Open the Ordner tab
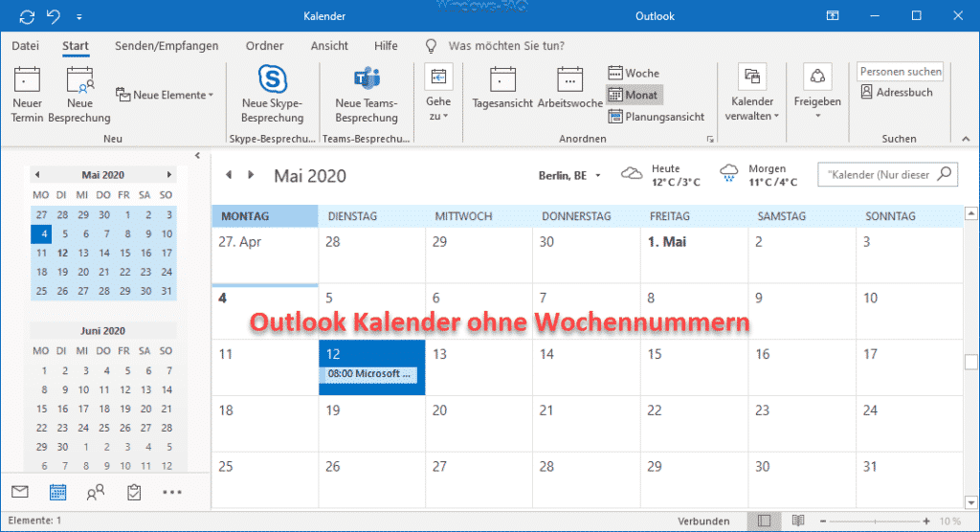The width and height of the screenshot is (980, 532). (x=264, y=46)
